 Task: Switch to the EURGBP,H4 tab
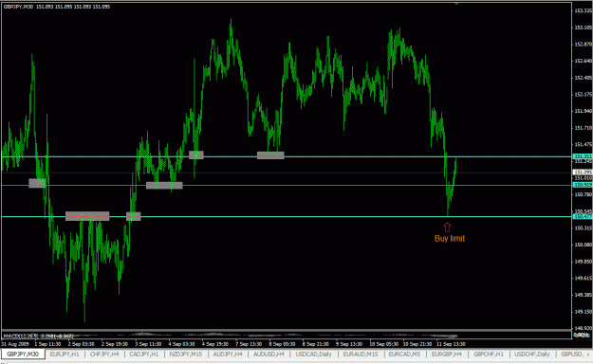pyautogui.click(x=447, y=355)
